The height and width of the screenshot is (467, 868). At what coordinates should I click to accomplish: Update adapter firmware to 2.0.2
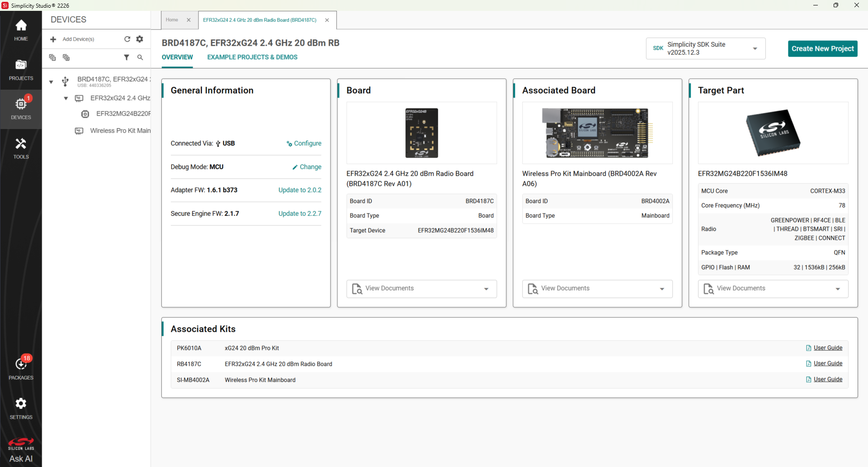300,190
